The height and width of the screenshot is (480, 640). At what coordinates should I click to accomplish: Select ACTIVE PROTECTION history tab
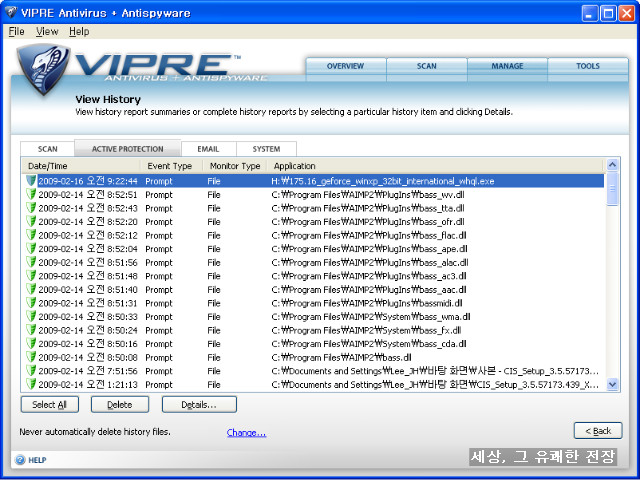[x=127, y=149]
